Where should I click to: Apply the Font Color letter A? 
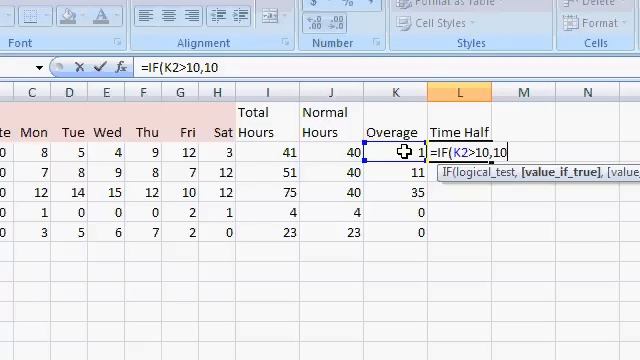[x=100, y=16]
